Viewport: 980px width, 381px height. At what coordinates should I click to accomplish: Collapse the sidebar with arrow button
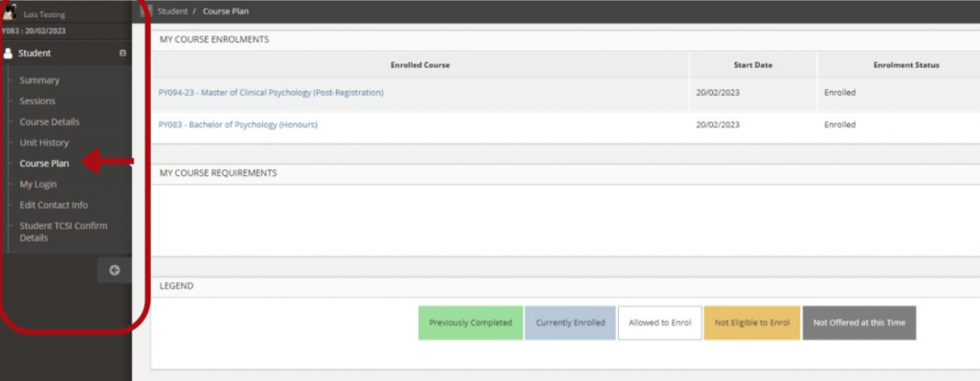[115, 270]
